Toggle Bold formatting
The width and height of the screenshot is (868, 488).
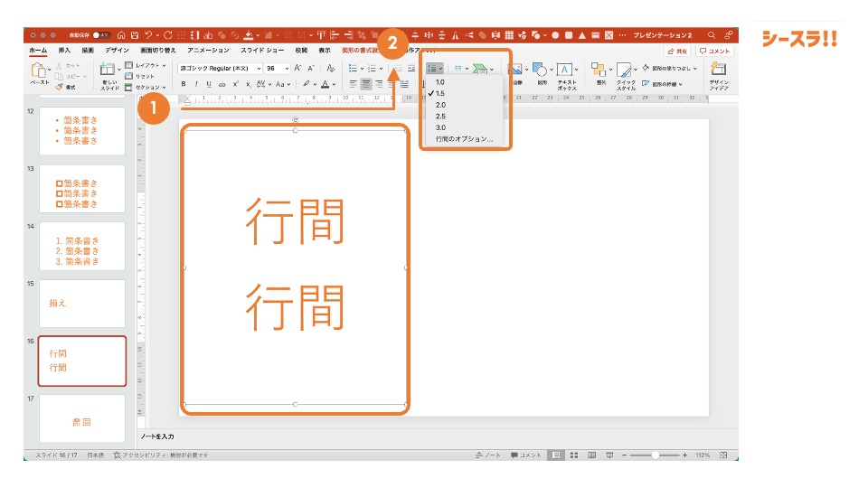click(184, 84)
